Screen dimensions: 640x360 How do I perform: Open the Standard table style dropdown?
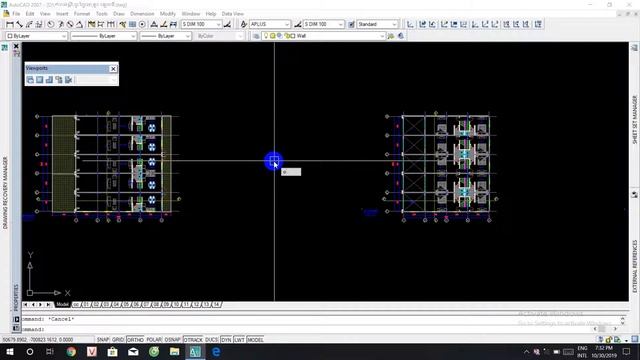tap(377, 24)
